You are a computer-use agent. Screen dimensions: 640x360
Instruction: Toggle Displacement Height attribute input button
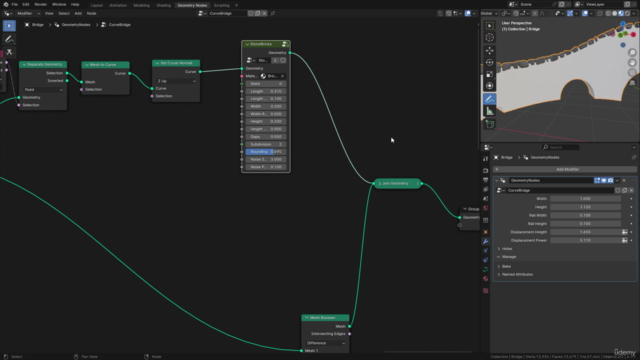[624, 232]
